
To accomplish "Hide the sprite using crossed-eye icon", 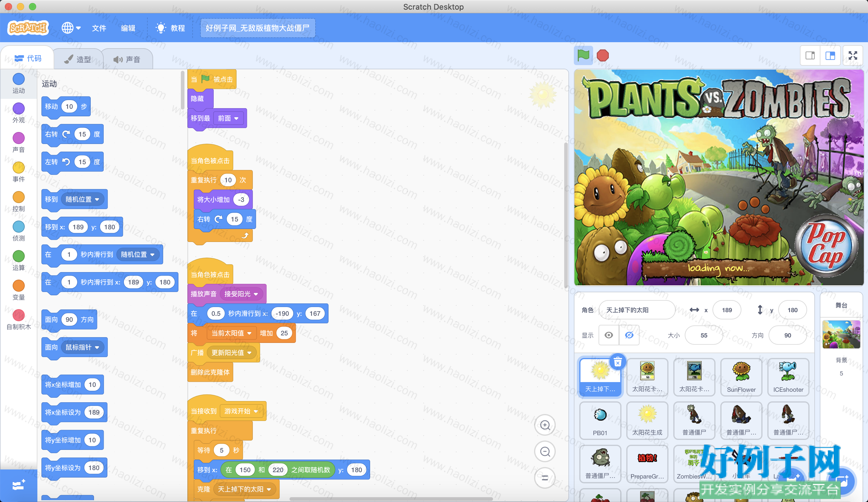I will tap(629, 335).
